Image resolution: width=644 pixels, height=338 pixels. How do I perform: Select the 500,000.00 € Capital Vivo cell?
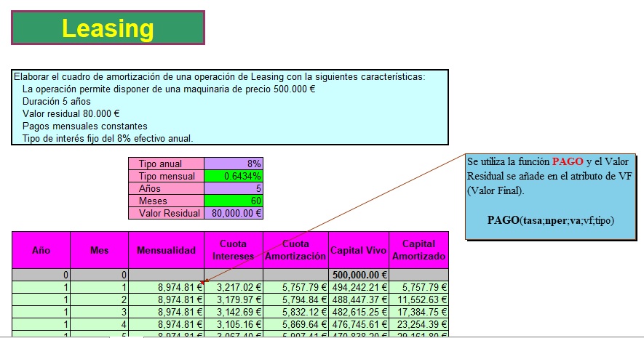point(359,275)
